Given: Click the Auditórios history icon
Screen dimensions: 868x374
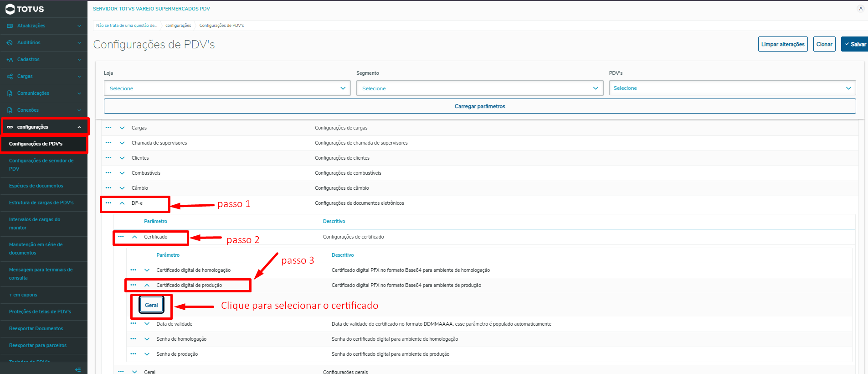Looking at the screenshot, I should pyautogui.click(x=10, y=43).
